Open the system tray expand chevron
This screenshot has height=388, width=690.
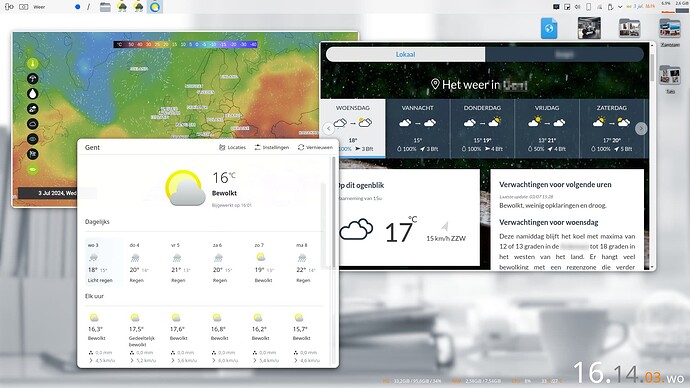coord(620,7)
